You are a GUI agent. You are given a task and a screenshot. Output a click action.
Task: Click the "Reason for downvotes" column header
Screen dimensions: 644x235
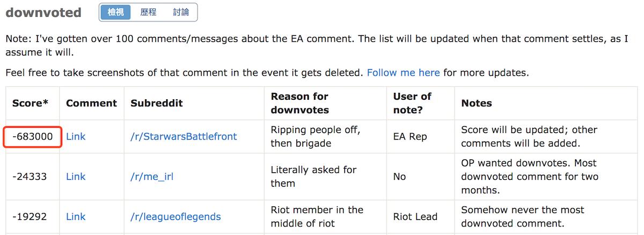299,103
